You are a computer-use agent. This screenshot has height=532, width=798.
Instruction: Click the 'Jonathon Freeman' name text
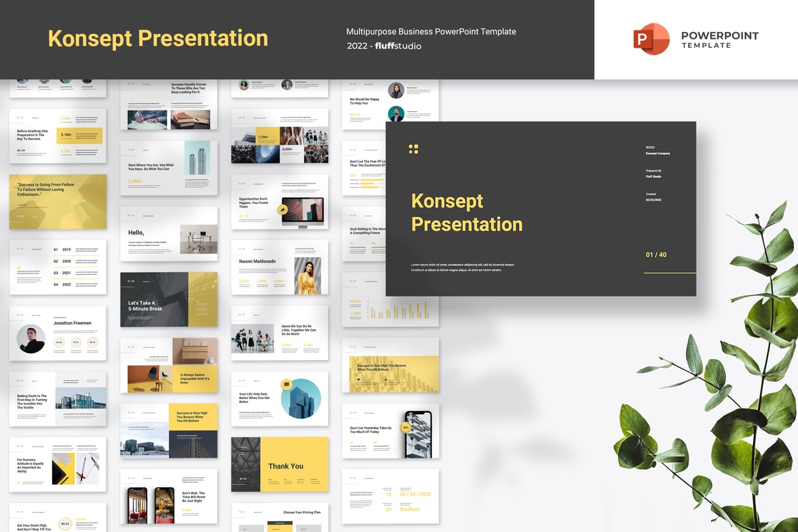click(72, 323)
